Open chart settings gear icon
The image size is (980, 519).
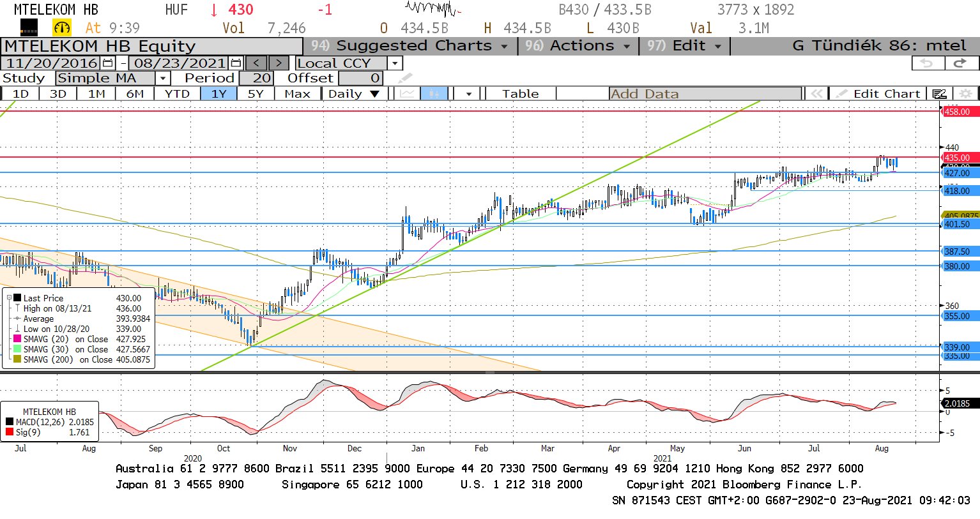[966, 94]
